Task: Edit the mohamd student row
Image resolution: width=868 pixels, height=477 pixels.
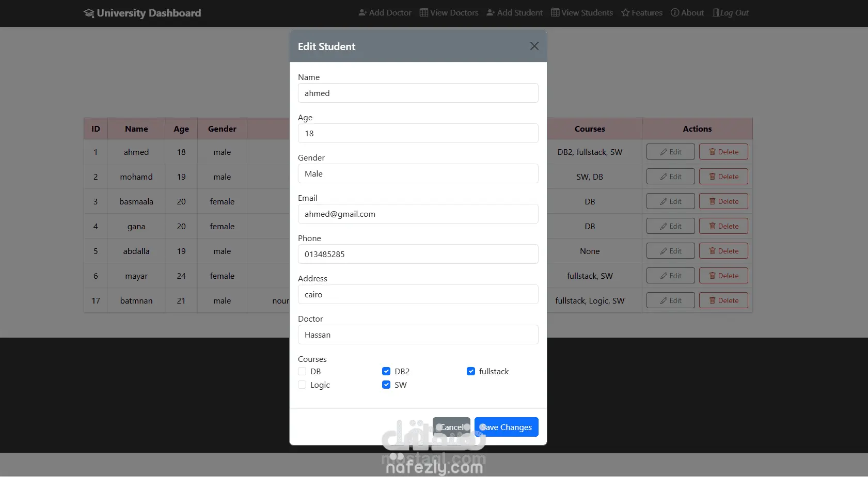Action: pos(671,177)
